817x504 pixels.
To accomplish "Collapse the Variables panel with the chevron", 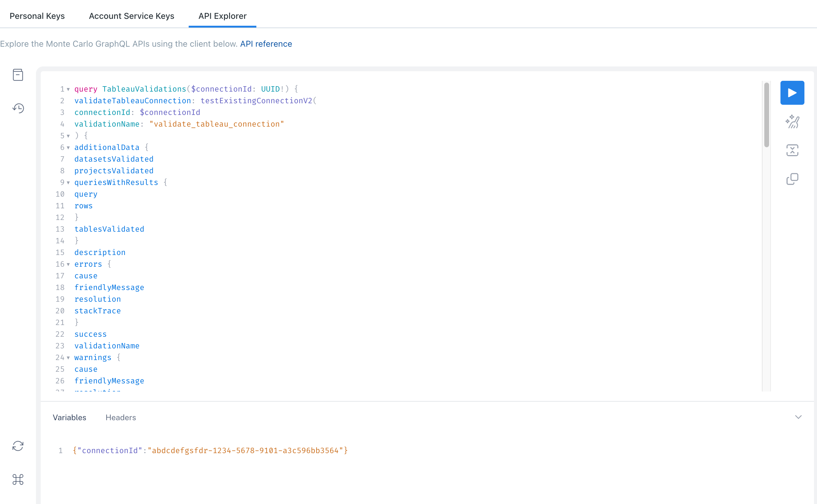I will point(798,417).
